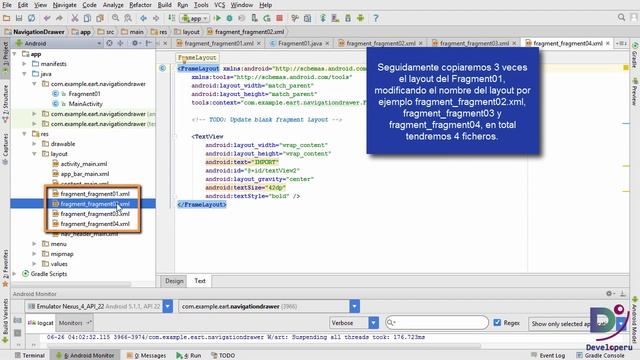Viewport: 640px width, 360px height.
Task: Click the Forward navigation arrow
Action: pyautogui.click(x=156, y=18)
